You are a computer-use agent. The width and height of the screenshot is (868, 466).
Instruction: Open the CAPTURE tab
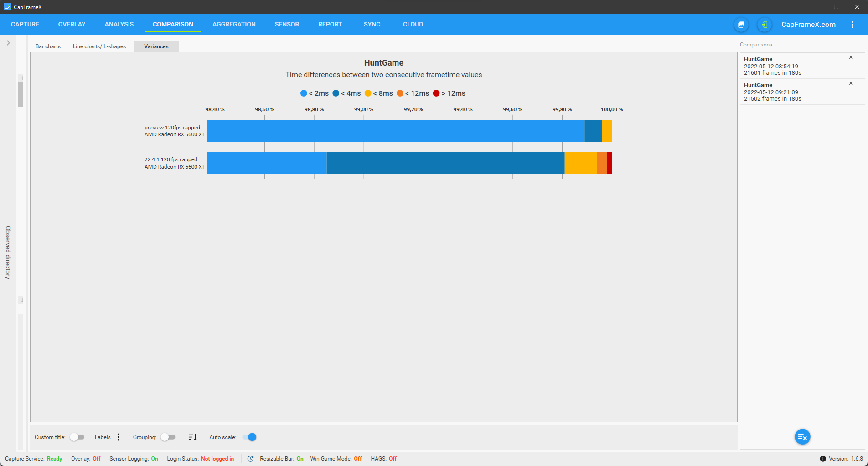(x=25, y=24)
